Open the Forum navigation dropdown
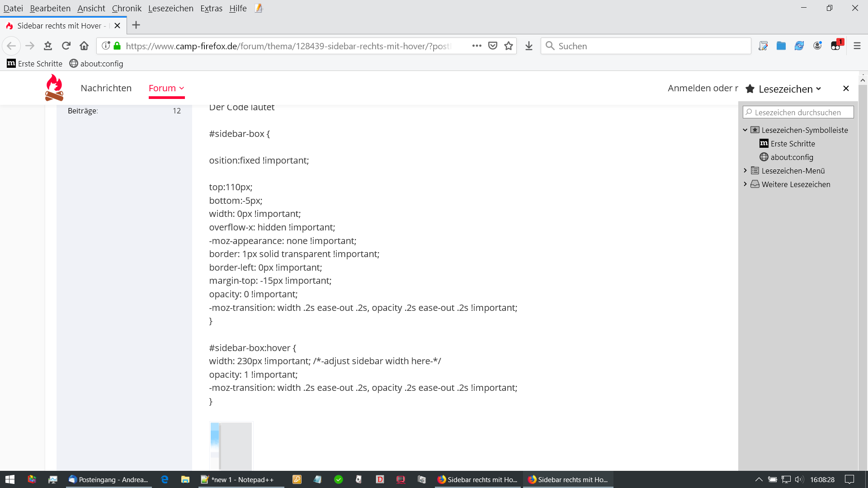The width and height of the screenshot is (868, 488). [x=166, y=88]
